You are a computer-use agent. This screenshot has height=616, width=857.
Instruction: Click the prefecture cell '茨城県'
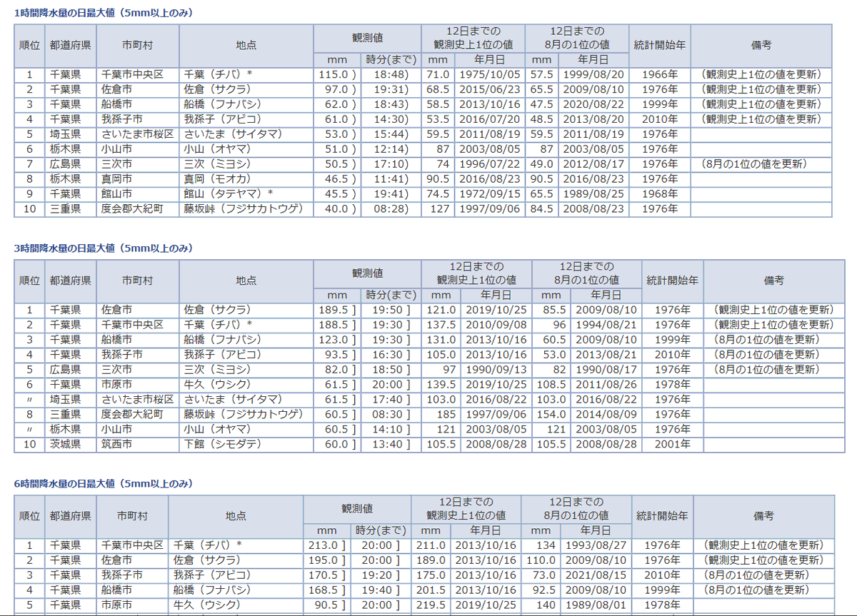click(x=65, y=445)
